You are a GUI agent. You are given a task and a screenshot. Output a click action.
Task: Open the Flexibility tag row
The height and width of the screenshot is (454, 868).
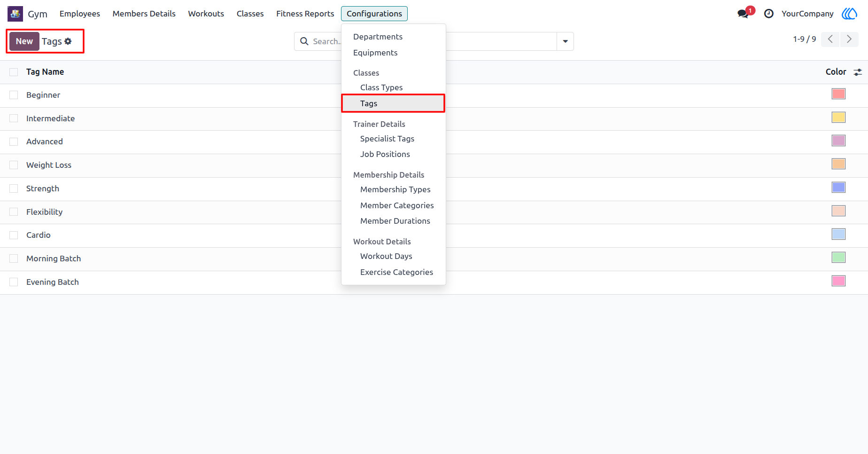[x=434, y=212]
